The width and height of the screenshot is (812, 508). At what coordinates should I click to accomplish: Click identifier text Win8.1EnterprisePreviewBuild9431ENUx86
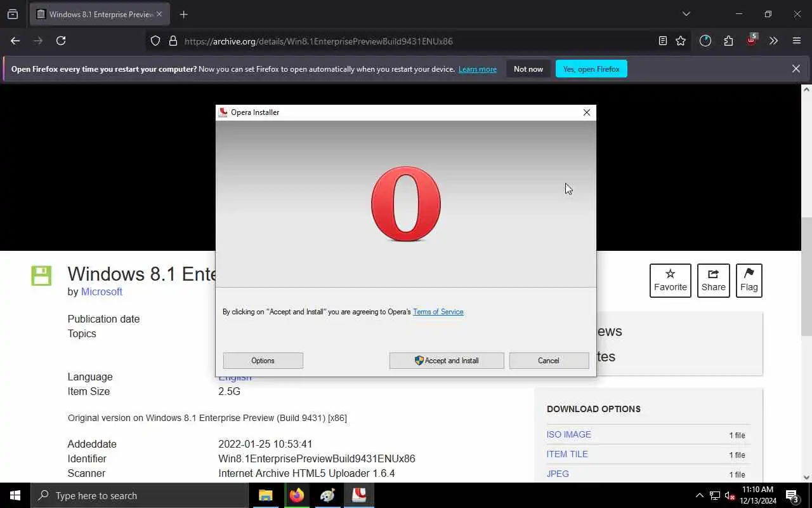click(x=317, y=458)
